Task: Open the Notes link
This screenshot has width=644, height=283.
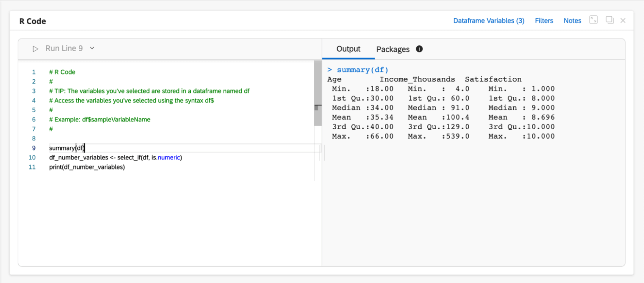Action: 572,21
